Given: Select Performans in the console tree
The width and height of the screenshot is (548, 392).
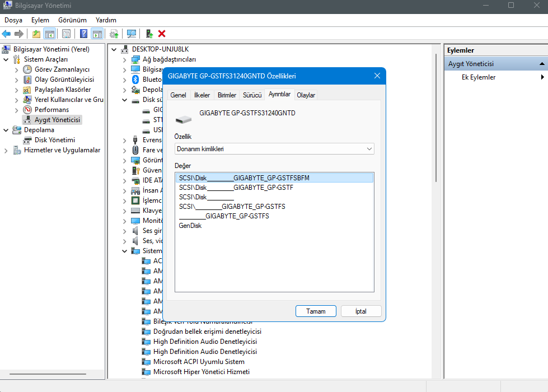Looking at the screenshot, I should point(51,109).
